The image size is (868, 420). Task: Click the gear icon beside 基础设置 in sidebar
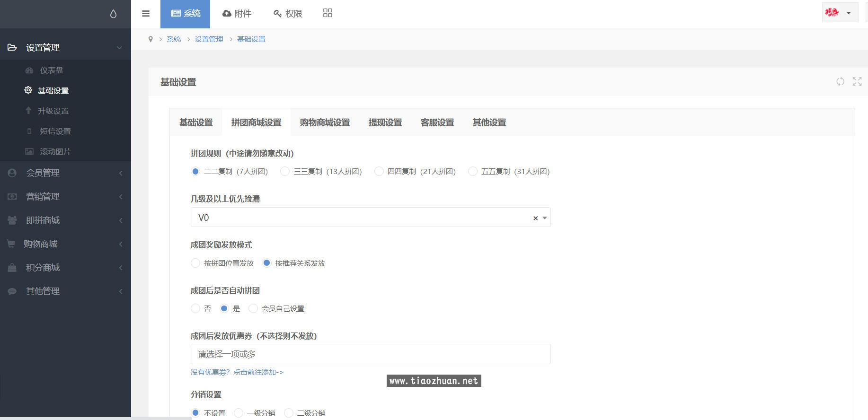click(28, 90)
